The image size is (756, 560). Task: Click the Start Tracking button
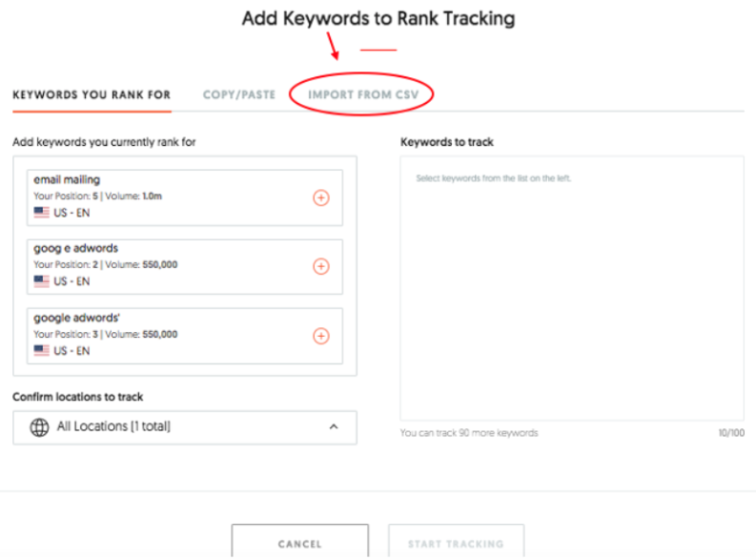click(x=456, y=544)
